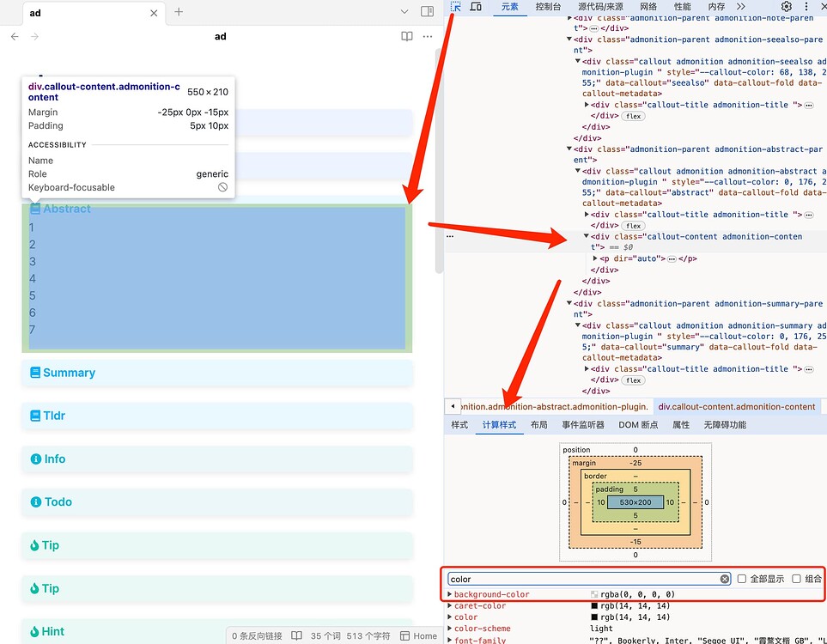This screenshot has width=827, height=644.
Task: Click the black color swatch for caret-color
Action: (x=594, y=606)
